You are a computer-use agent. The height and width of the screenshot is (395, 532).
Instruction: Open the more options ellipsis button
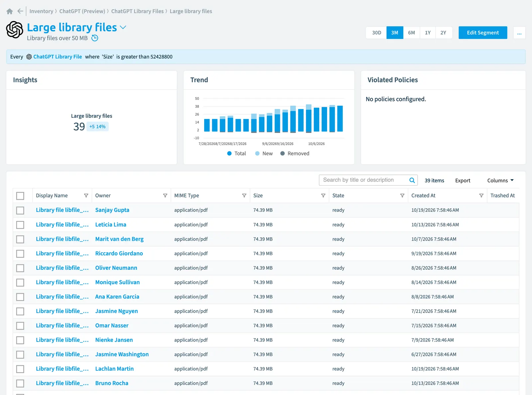(x=519, y=33)
